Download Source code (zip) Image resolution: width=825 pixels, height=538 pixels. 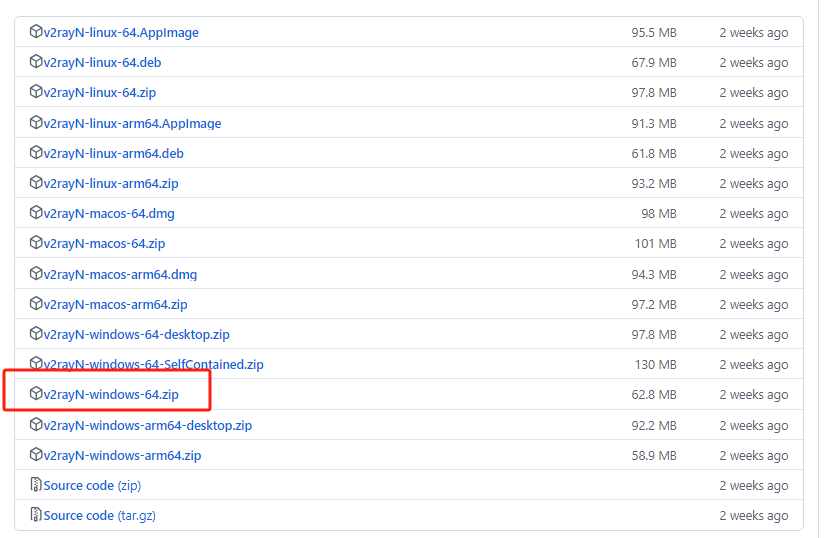click(x=92, y=485)
